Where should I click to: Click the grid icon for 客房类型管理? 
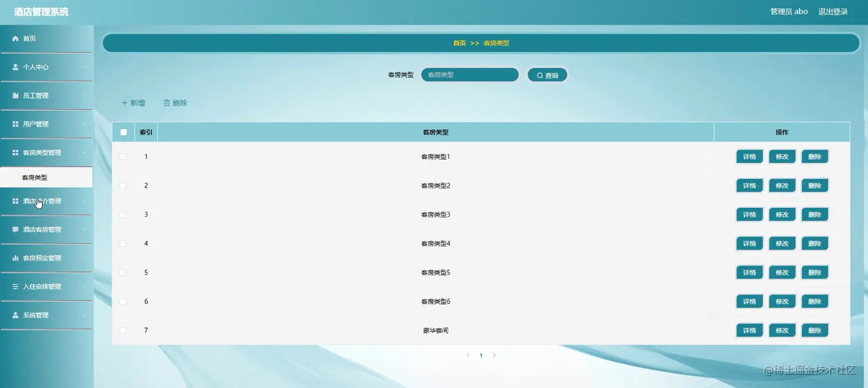[15, 153]
